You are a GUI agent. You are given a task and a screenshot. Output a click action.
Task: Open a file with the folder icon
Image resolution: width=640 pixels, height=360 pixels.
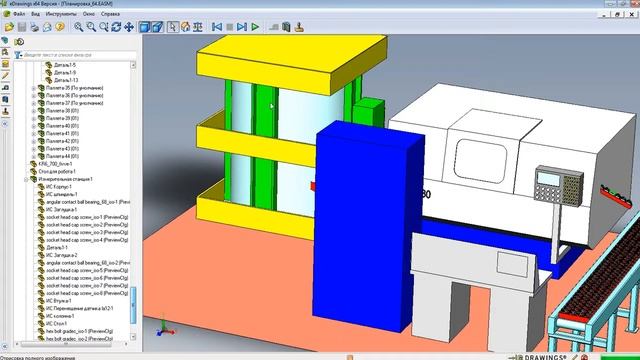click(x=9, y=27)
